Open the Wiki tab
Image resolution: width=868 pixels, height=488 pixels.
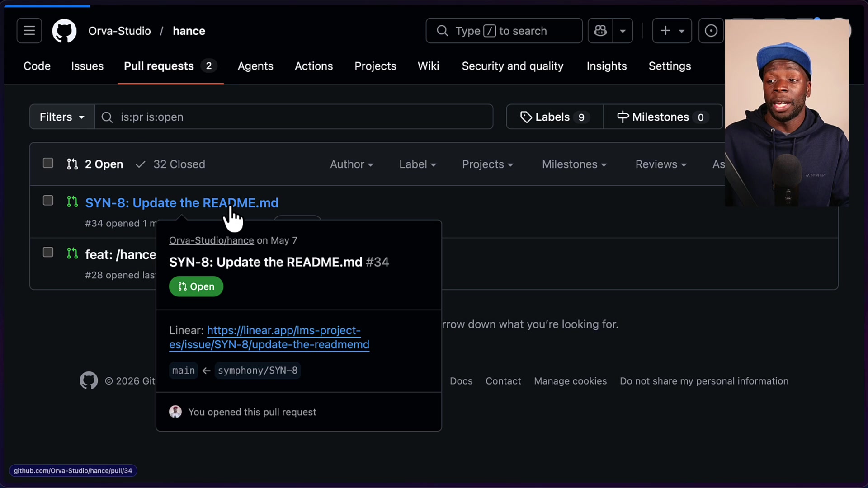click(x=428, y=66)
